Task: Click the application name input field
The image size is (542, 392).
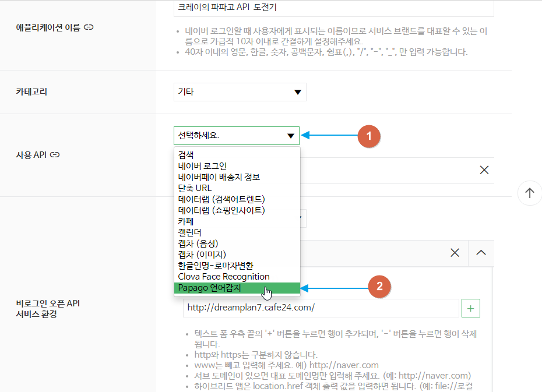Action: click(333, 8)
